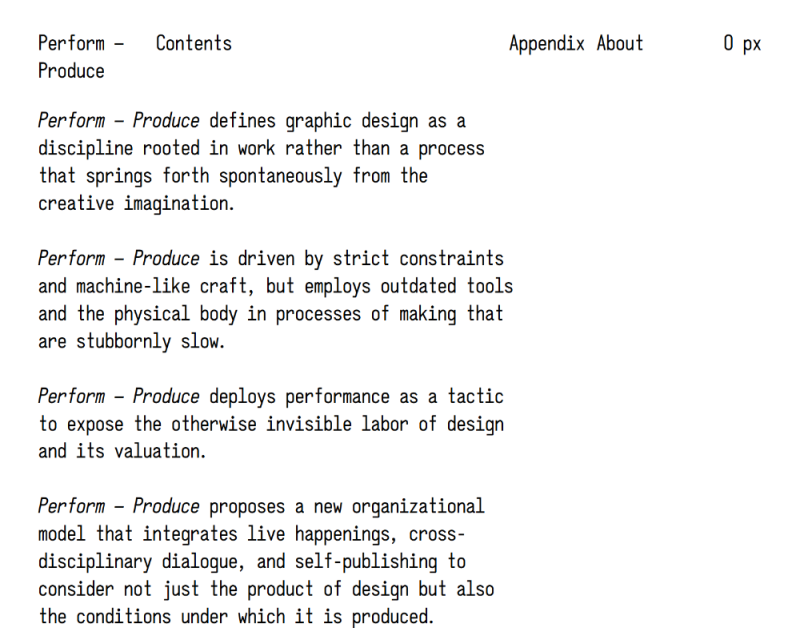Click the phrase 'machine-like craft'

click(162, 286)
